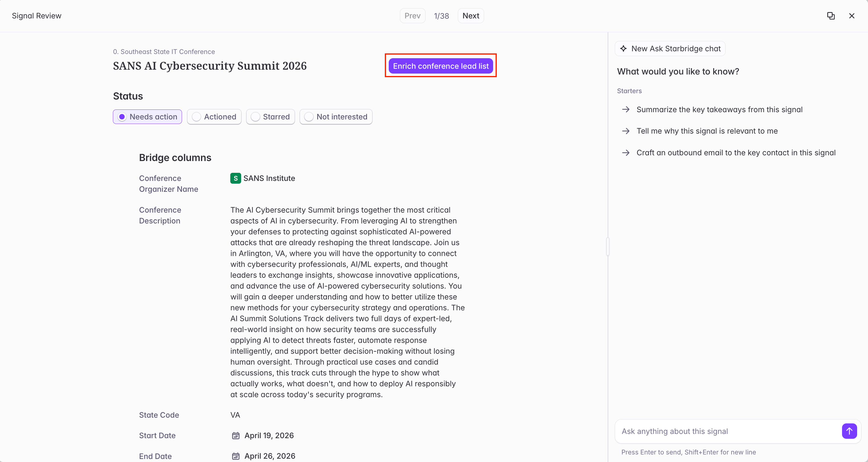Viewport: 868px width, 462px height.
Task: Click the sparkle icon on New Ask Starbridge chat
Action: point(624,49)
